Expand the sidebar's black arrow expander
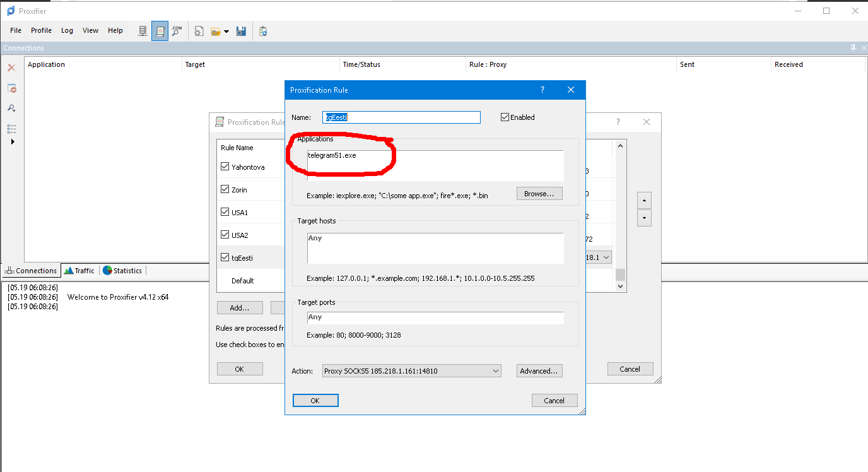 (13, 142)
